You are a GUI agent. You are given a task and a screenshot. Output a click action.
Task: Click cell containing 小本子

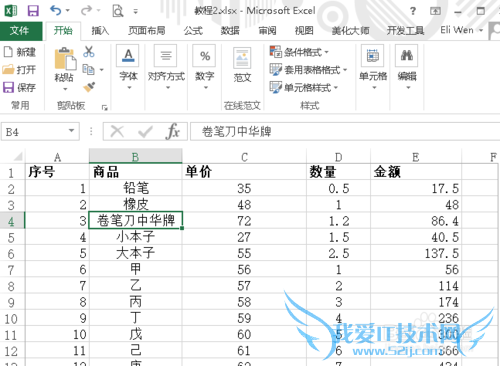136,237
